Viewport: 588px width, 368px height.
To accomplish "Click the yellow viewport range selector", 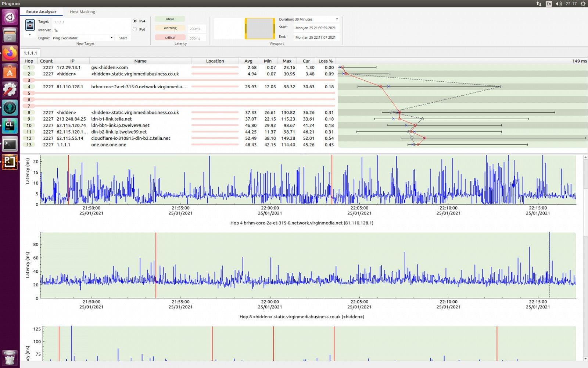I will (x=260, y=29).
